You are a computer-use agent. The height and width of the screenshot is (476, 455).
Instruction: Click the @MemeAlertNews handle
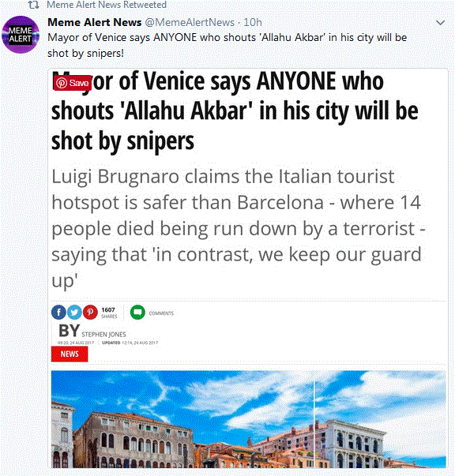click(x=190, y=22)
